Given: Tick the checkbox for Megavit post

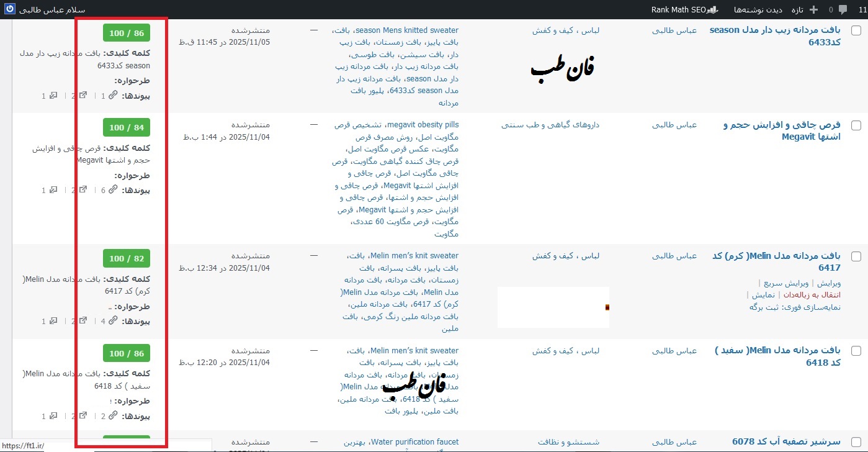Looking at the screenshot, I should click(x=856, y=125).
